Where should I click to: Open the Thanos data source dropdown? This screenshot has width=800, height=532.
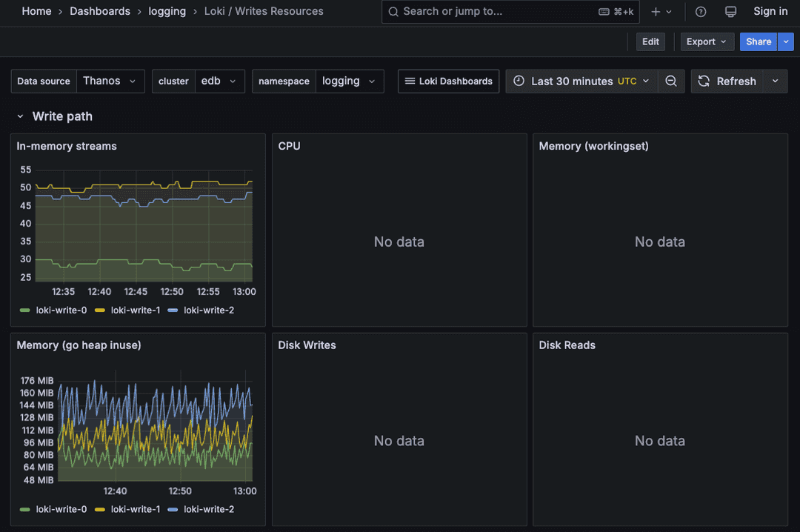coord(110,81)
